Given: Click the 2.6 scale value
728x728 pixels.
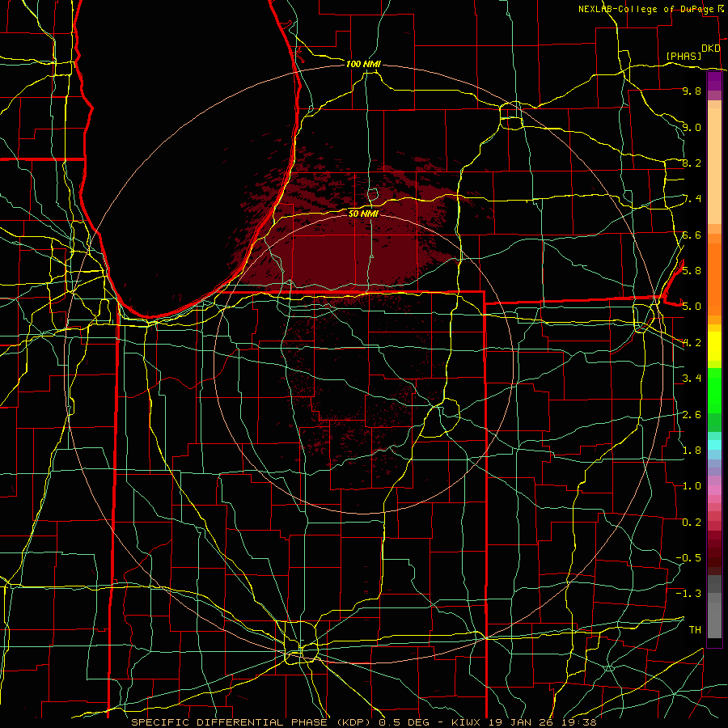Looking at the screenshot, I should click(x=692, y=414).
